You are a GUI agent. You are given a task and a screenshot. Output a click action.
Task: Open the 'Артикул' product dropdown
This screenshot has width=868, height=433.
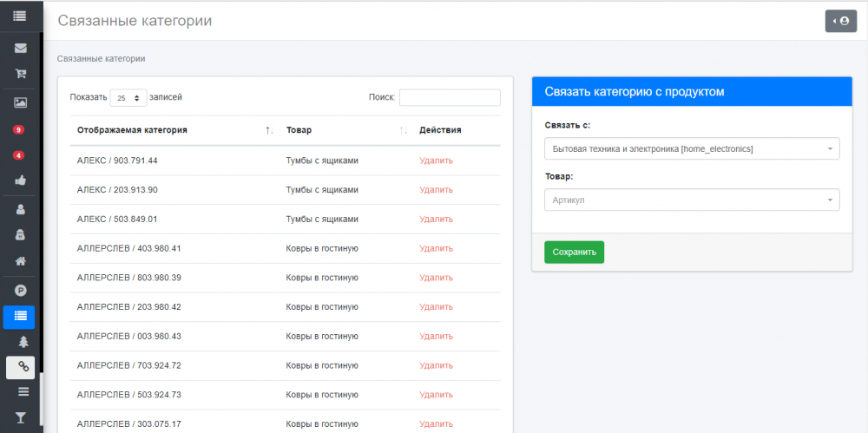[x=692, y=200]
